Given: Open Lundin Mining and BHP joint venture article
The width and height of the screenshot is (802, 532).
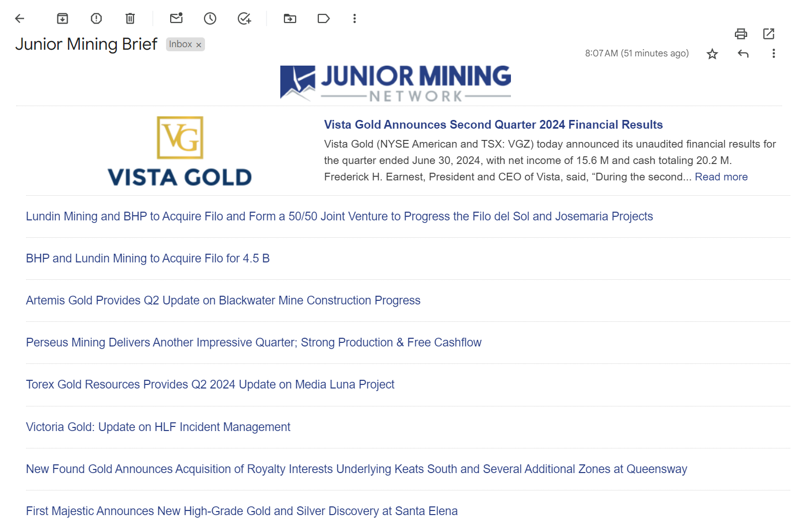Looking at the screenshot, I should coord(339,216).
